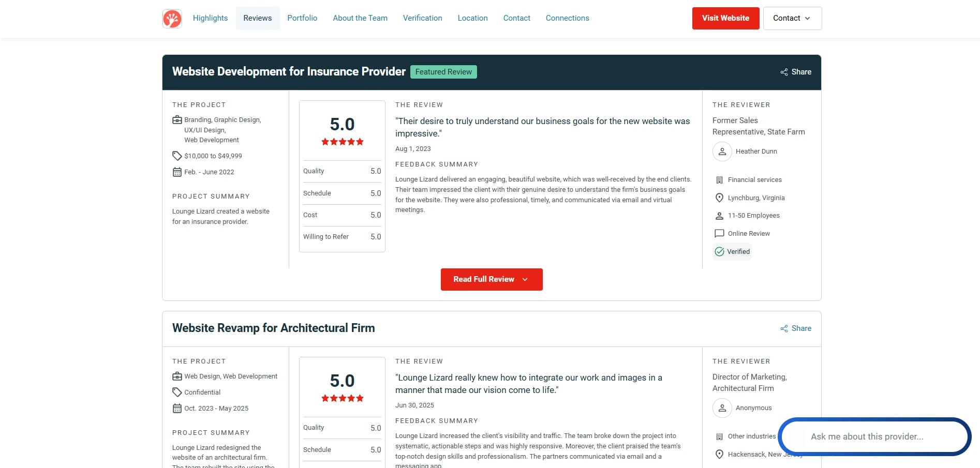
Task: Click building icon next to Financial services
Action: click(x=719, y=180)
